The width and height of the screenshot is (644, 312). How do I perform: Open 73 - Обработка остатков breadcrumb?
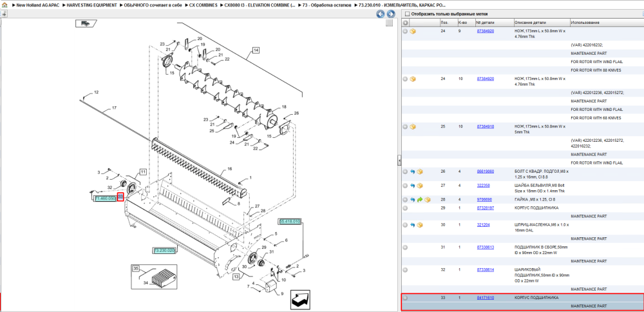(327, 5)
